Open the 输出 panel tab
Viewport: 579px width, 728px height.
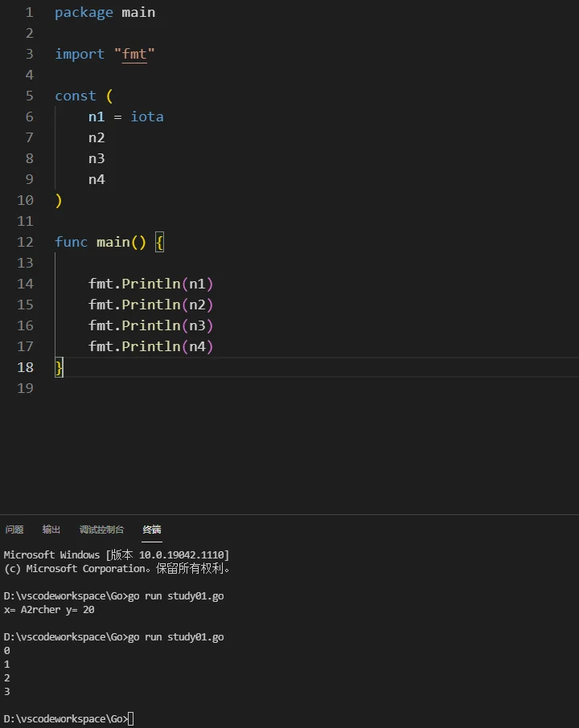tap(51, 530)
